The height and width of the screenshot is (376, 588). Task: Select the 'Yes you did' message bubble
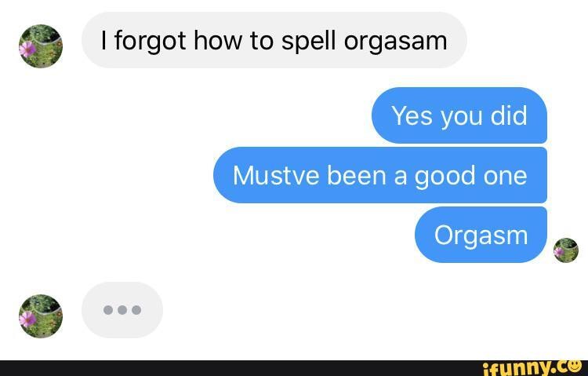pyautogui.click(x=459, y=115)
